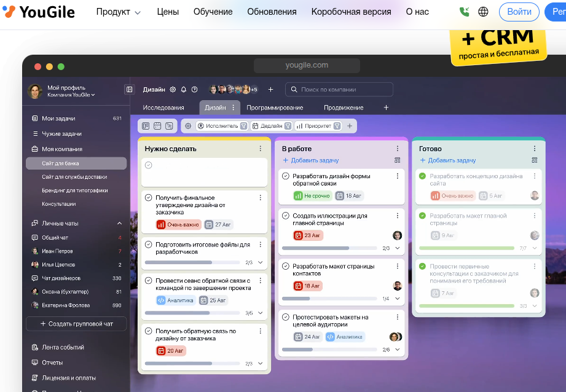Expand subtasks of Провести сеанс обратной связи
This screenshot has width=566, height=392.
tap(260, 313)
